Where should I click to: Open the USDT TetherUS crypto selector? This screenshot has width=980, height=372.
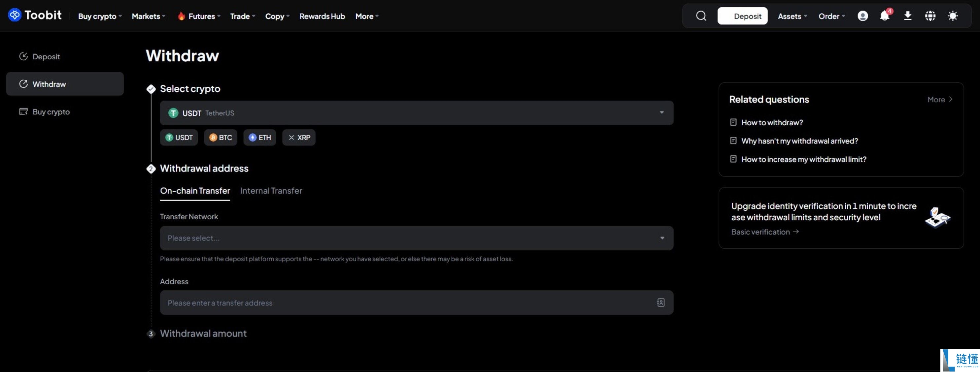(417, 113)
